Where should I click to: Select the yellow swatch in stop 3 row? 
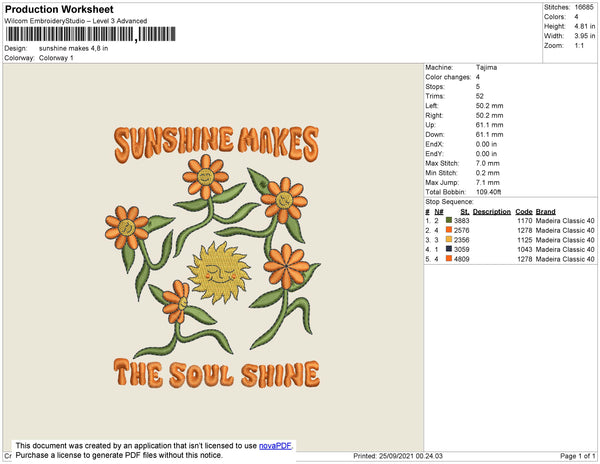449,240
